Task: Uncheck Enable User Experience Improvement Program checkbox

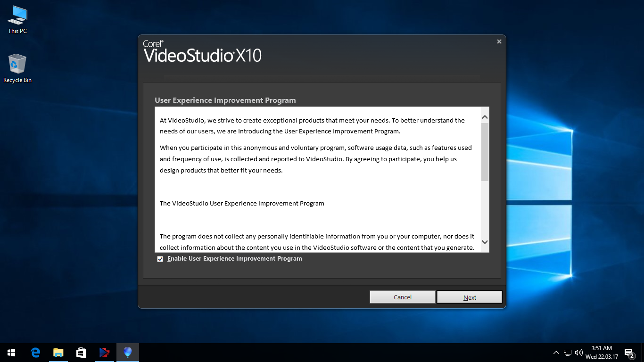Action: click(x=160, y=259)
